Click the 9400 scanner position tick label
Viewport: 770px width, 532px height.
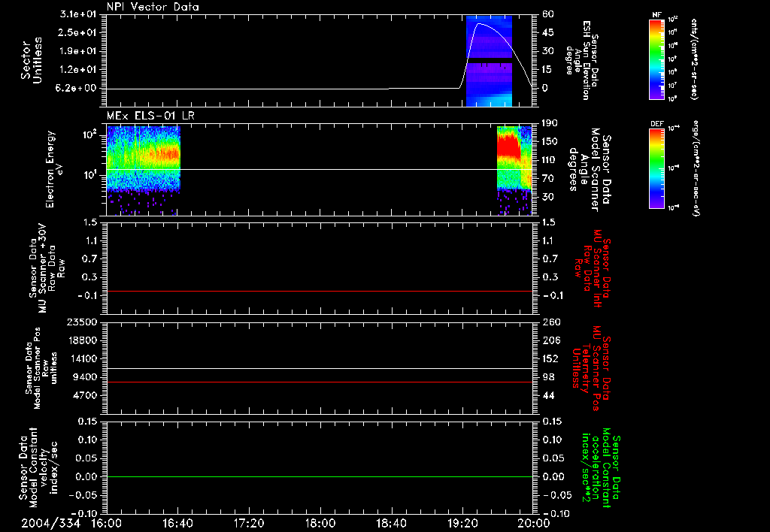[x=84, y=377]
